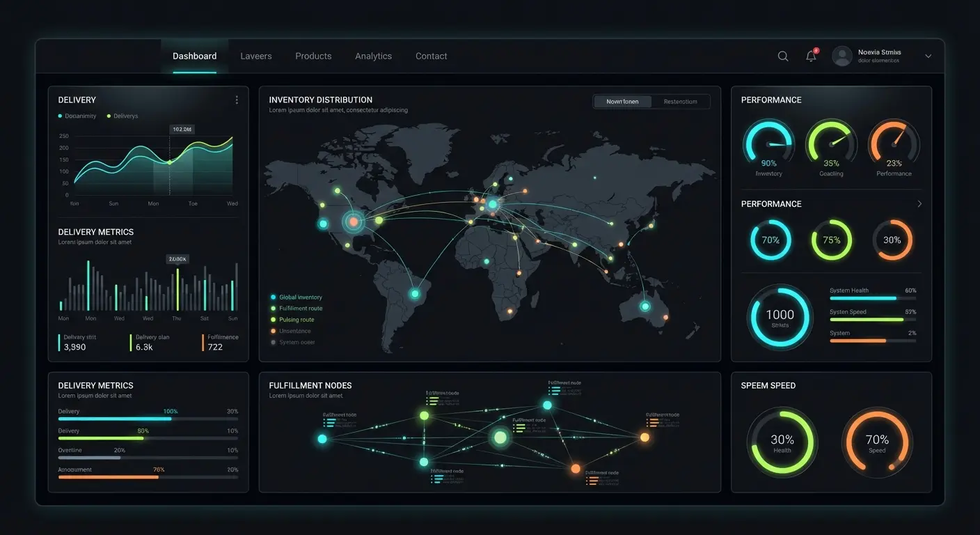Expand the second Performance section chevron
This screenshot has width=980, height=535.
(x=919, y=203)
